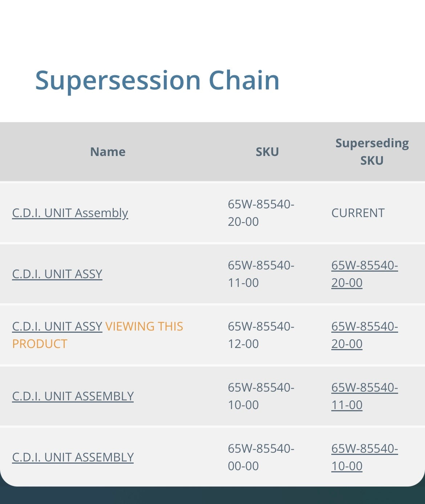
Task: Select the SKU cell text 65W-85540-20-00 in first row
Action: [x=261, y=213]
